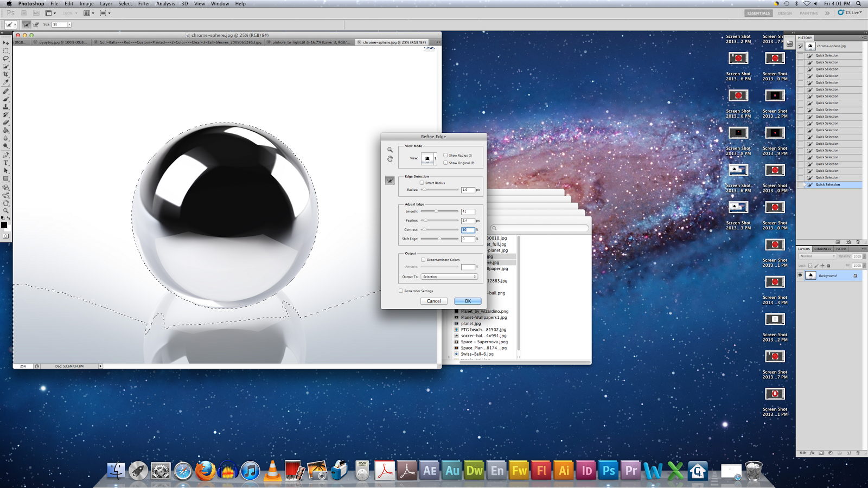
Task: Click the foreground color swatch
Action: (4, 224)
